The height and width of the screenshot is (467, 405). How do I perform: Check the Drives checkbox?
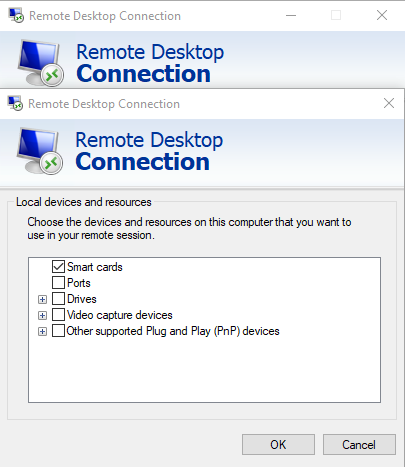[x=58, y=299]
